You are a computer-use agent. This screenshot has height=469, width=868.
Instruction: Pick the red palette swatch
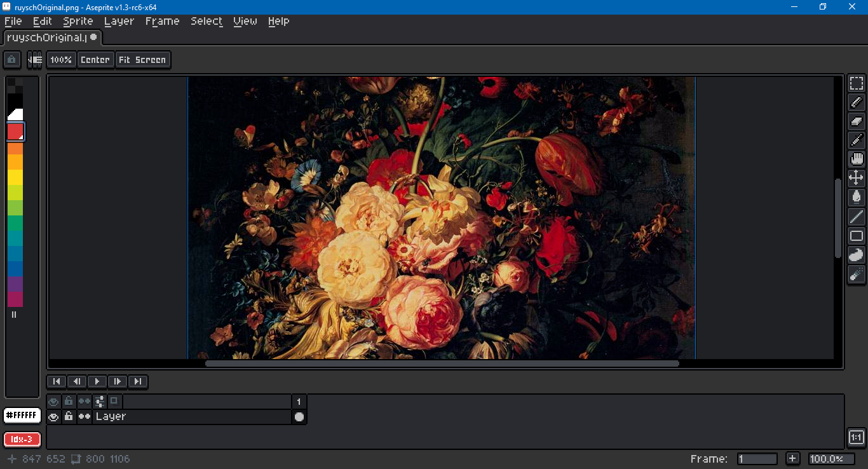(x=15, y=132)
